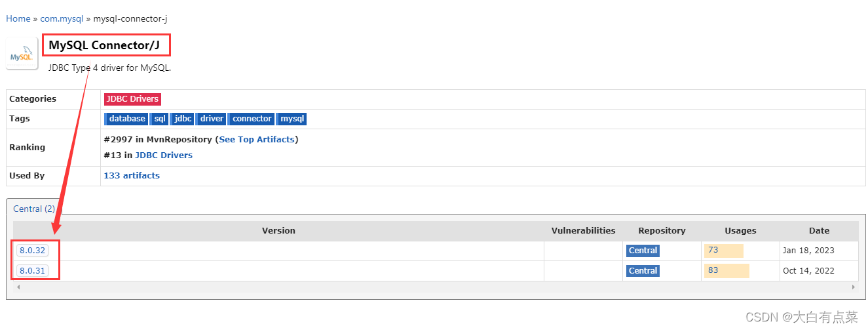The height and width of the screenshot is (330, 868).
Task: Click the JDBC Type 4 driver description
Action: (109, 68)
